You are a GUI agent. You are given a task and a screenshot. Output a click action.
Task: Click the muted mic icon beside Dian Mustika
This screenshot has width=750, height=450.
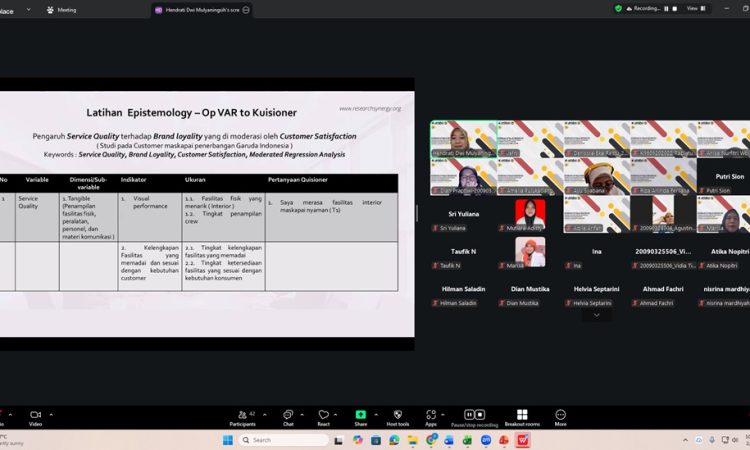pos(502,303)
